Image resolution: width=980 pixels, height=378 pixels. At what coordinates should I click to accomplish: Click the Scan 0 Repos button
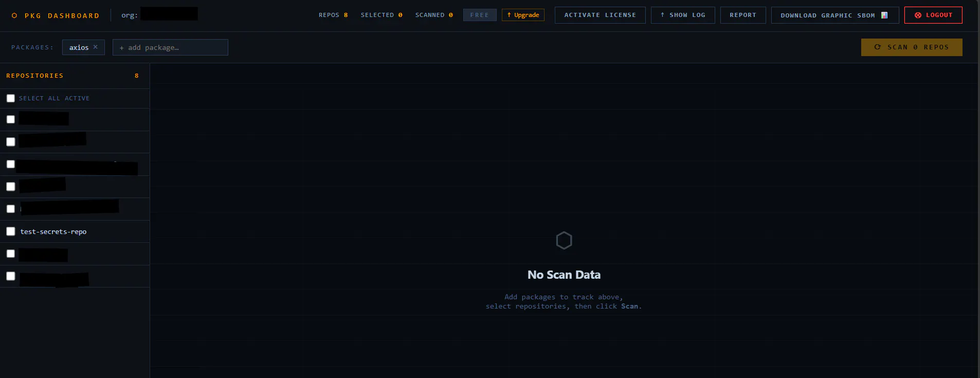pyautogui.click(x=912, y=47)
